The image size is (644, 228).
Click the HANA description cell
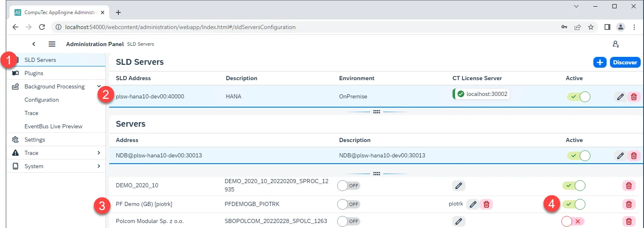(233, 96)
